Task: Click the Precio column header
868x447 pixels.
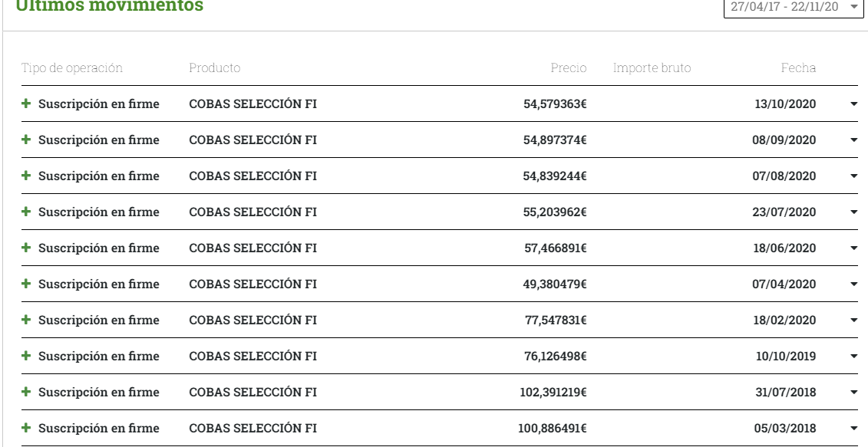Action: (x=568, y=68)
